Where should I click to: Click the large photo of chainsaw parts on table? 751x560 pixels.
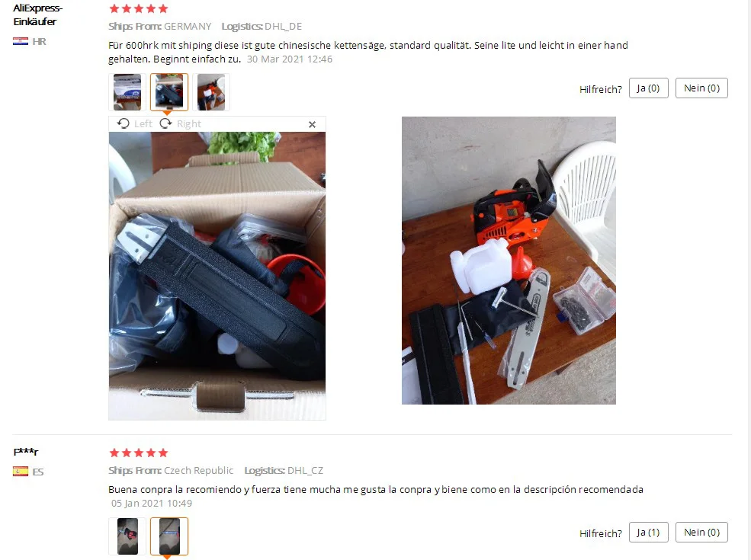pos(509,261)
